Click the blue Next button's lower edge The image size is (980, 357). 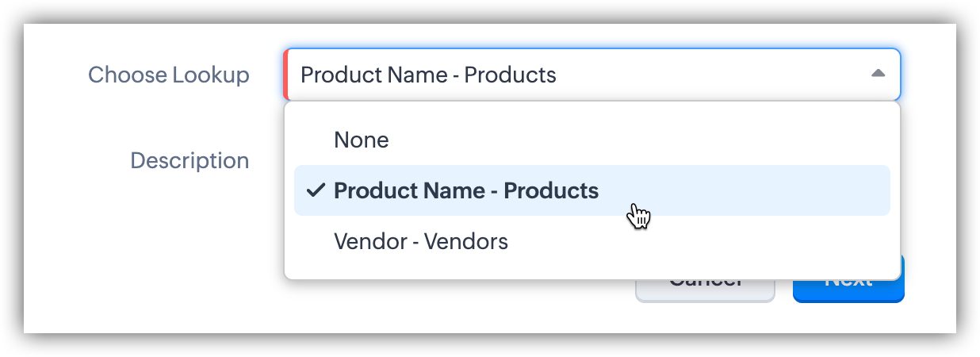pos(848,299)
